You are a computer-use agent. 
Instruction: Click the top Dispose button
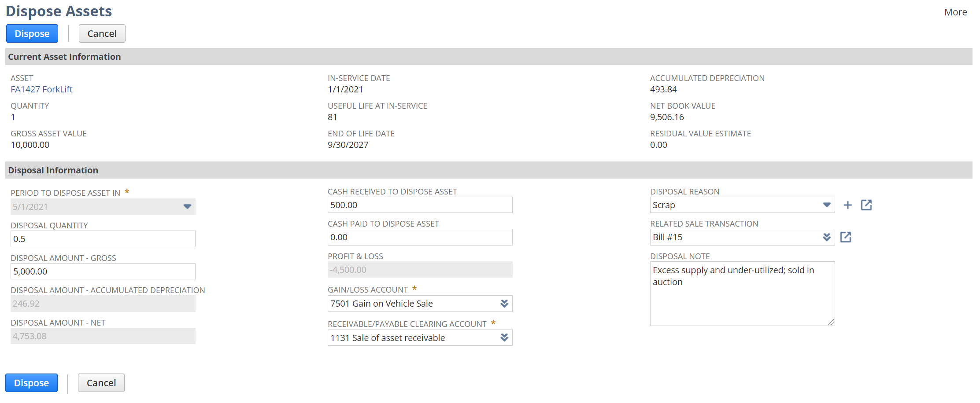coord(32,33)
